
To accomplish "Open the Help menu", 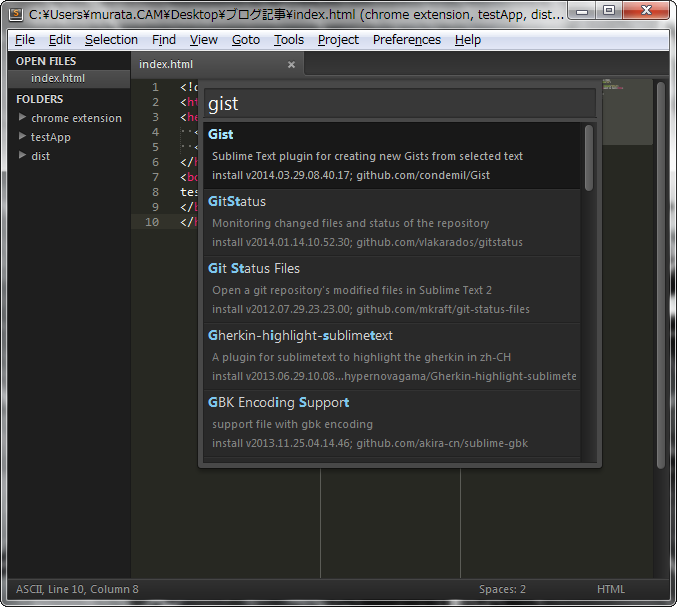I will pos(468,40).
